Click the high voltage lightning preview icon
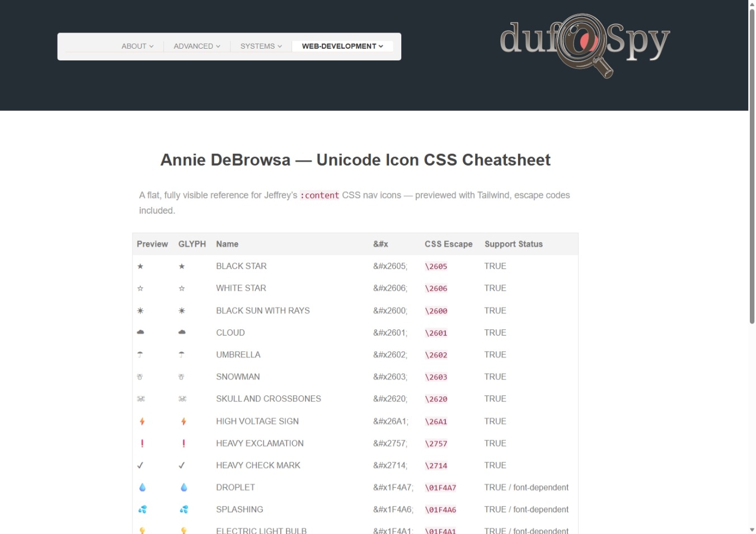Viewport: 756px width, 534px height. click(x=142, y=422)
